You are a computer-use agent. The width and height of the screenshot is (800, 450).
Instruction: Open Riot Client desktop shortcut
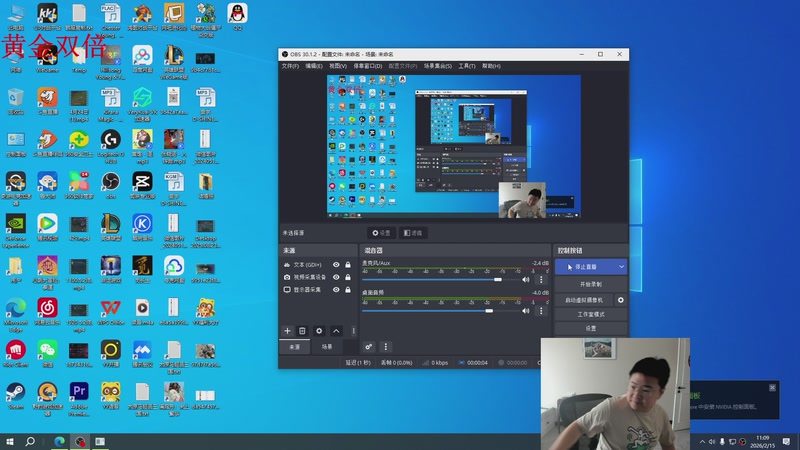(x=16, y=354)
